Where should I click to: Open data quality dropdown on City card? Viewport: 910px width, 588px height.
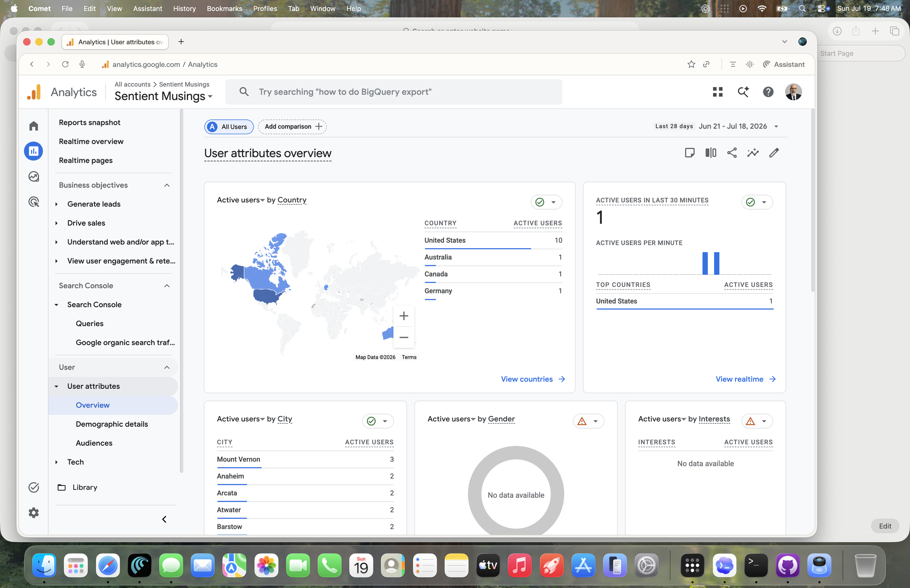pyautogui.click(x=378, y=421)
